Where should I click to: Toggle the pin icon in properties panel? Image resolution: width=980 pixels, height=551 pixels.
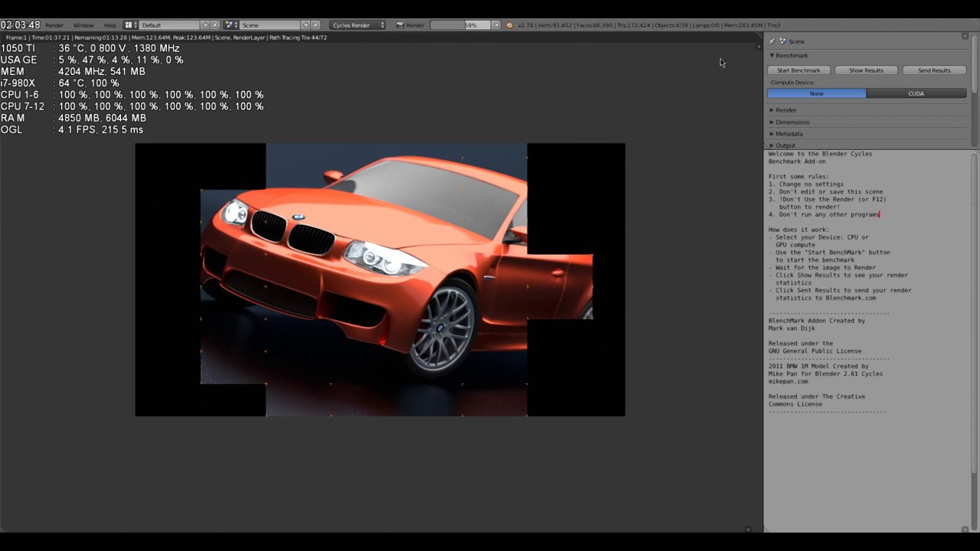tap(772, 41)
